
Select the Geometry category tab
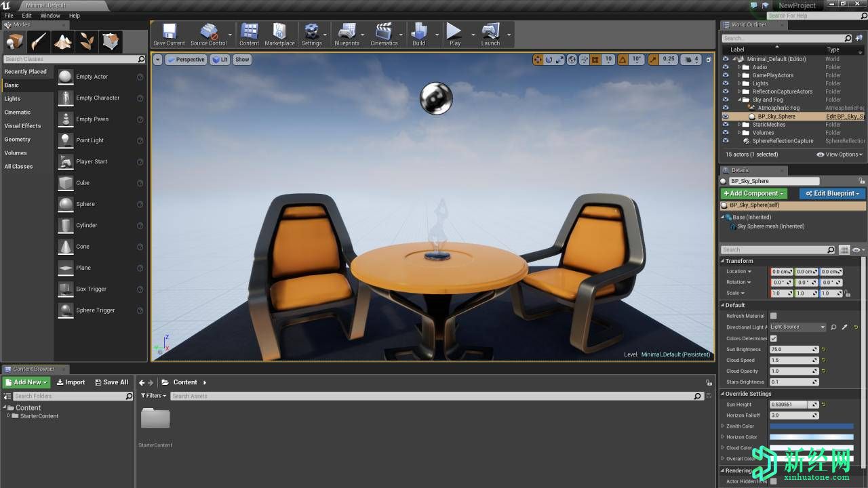click(18, 140)
